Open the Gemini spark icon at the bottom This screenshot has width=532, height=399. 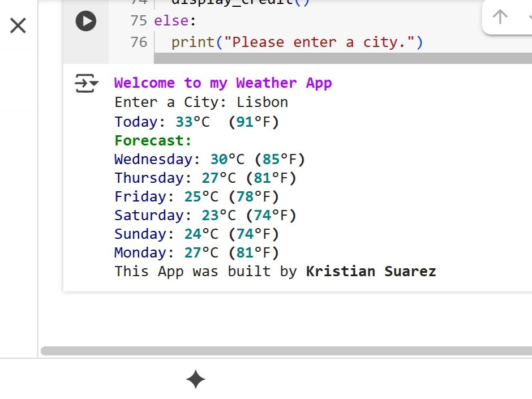(195, 380)
